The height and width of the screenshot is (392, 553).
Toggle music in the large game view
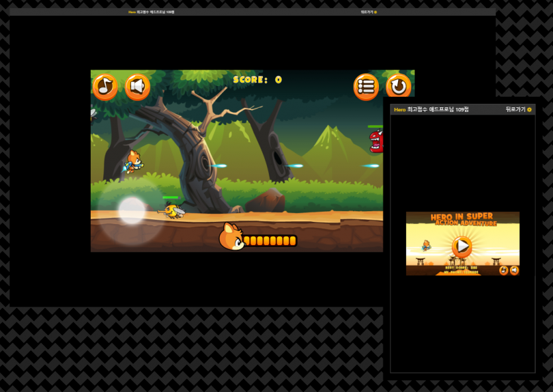[105, 87]
